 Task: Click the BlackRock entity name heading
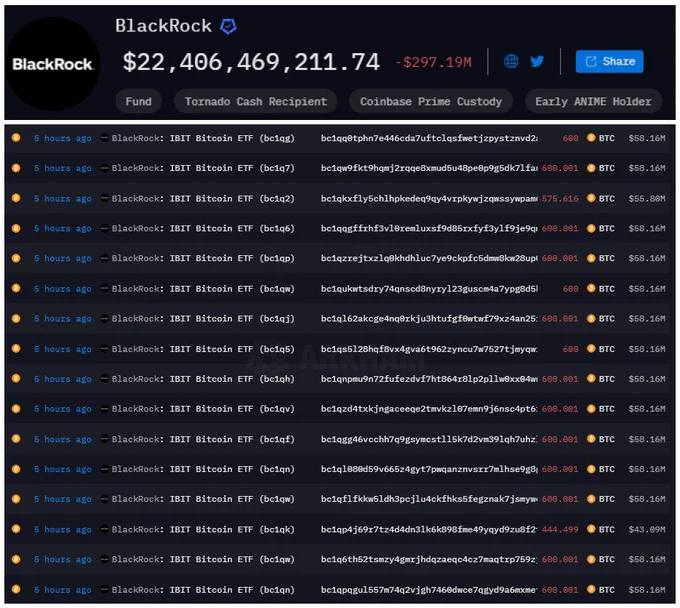click(x=163, y=26)
